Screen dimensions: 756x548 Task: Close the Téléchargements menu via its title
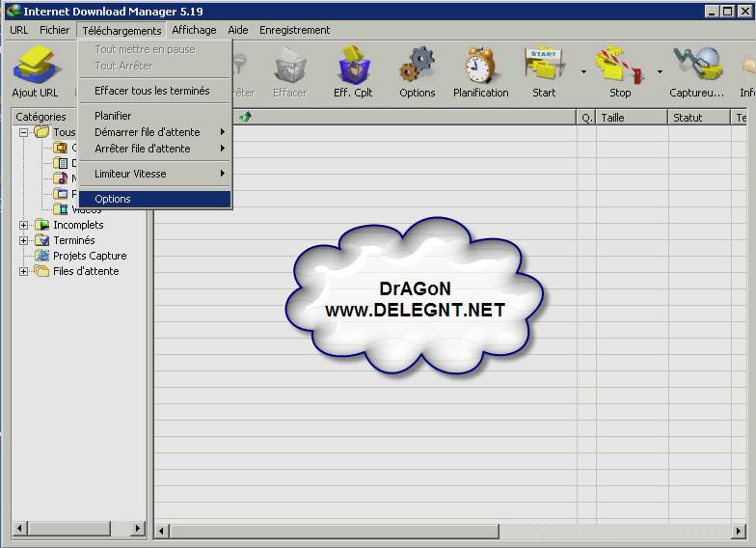[121, 31]
